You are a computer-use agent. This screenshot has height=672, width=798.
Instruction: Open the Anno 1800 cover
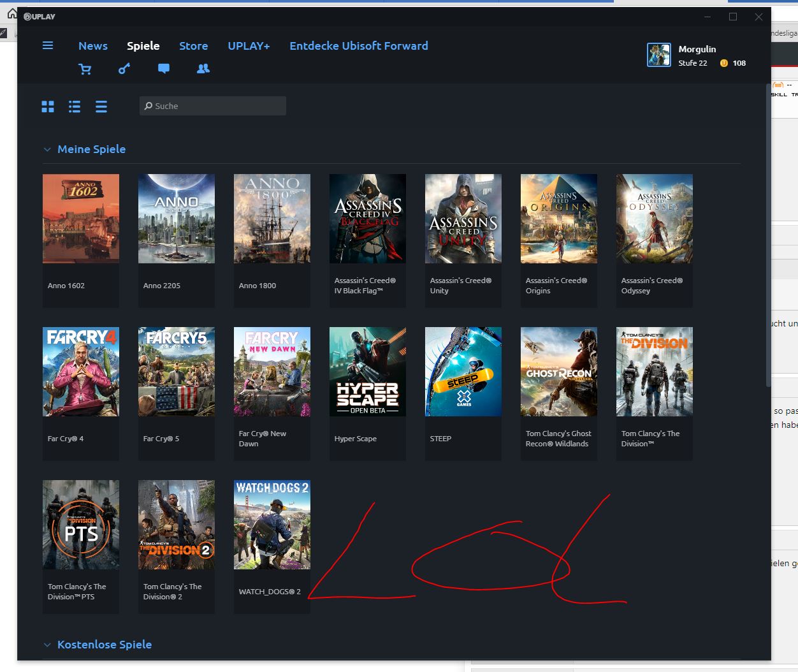coord(272,219)
